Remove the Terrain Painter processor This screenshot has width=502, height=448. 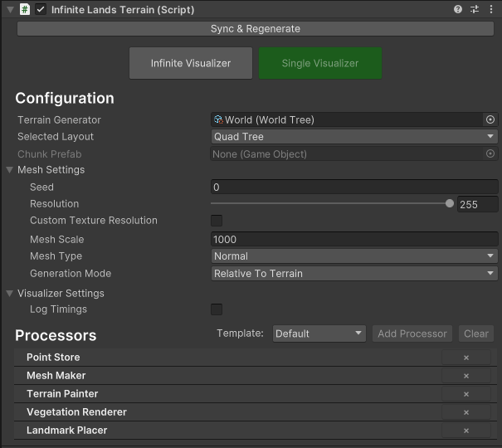point(466,394)
